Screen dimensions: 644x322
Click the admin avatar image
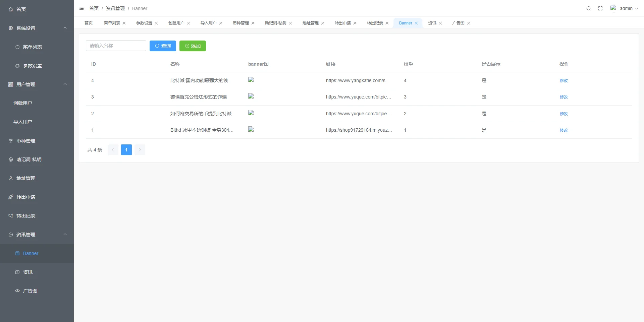pos(613,8)
